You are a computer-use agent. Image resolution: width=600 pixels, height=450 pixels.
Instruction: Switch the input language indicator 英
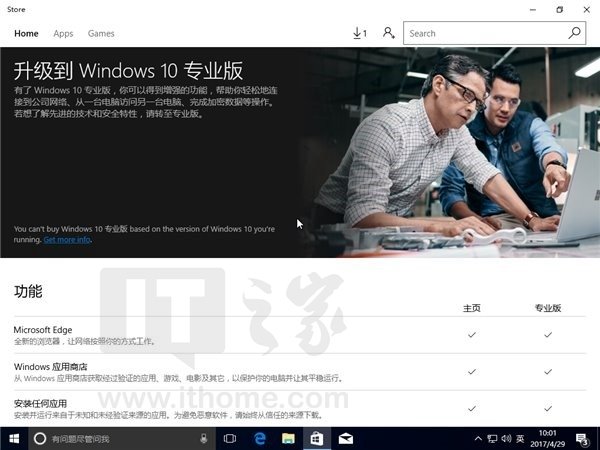tap(520, 439)
